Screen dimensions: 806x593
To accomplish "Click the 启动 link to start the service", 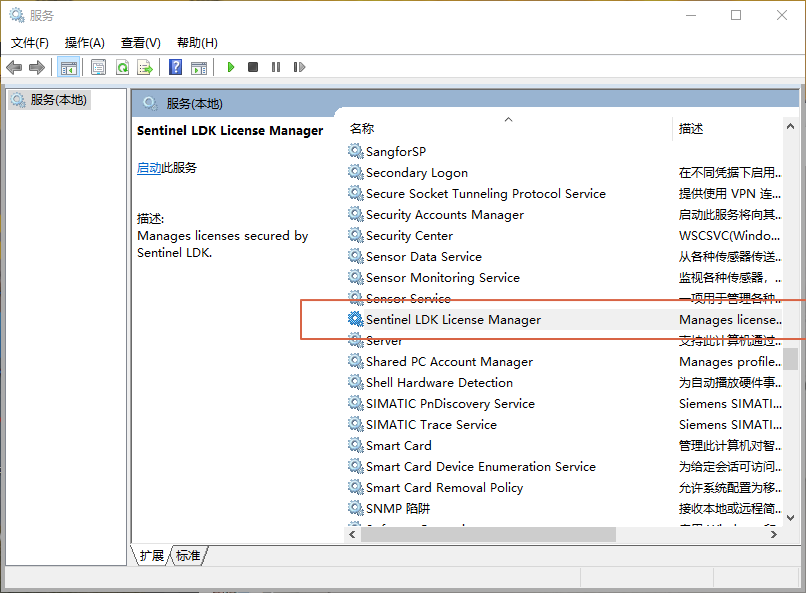I will tap(149, 168).
